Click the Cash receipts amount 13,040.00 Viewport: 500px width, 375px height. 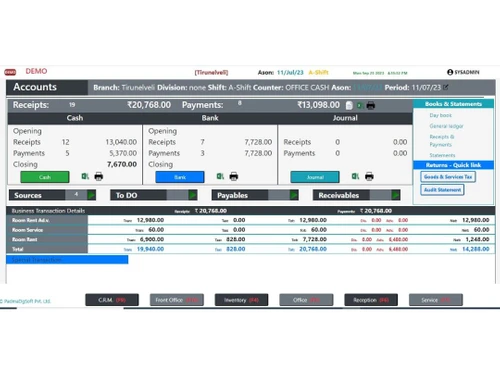pyautogui.click(x=121, y=142)
